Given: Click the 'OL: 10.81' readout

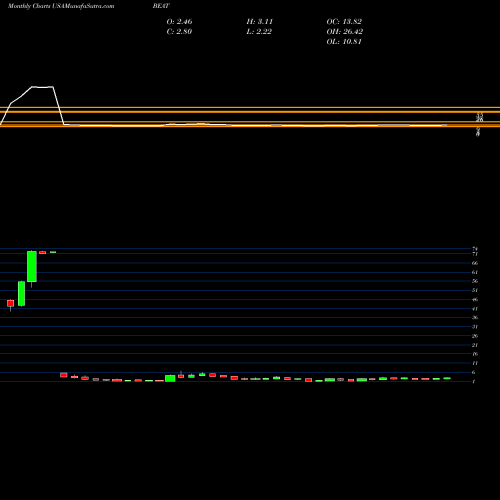Looking at the screenshot, I should tap(344, 42).
